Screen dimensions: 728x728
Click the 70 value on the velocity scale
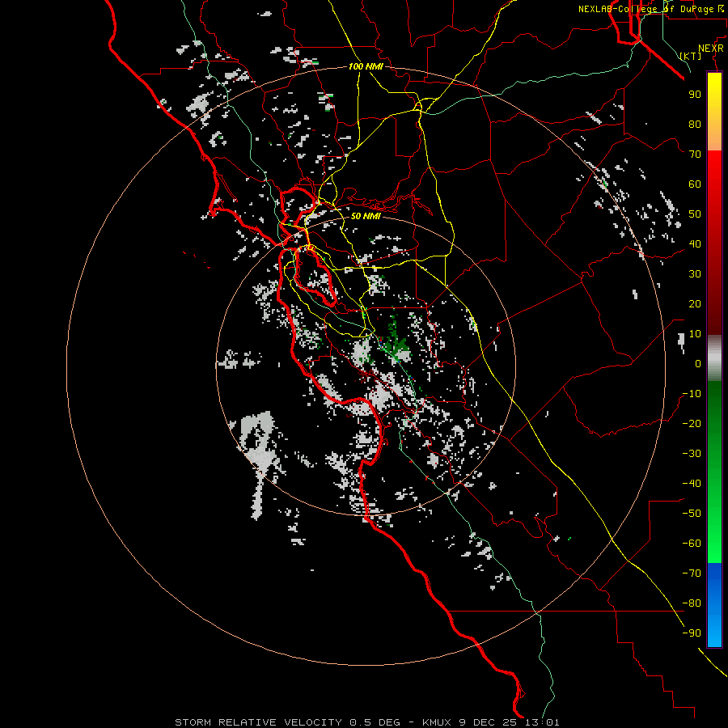[695, 154]
